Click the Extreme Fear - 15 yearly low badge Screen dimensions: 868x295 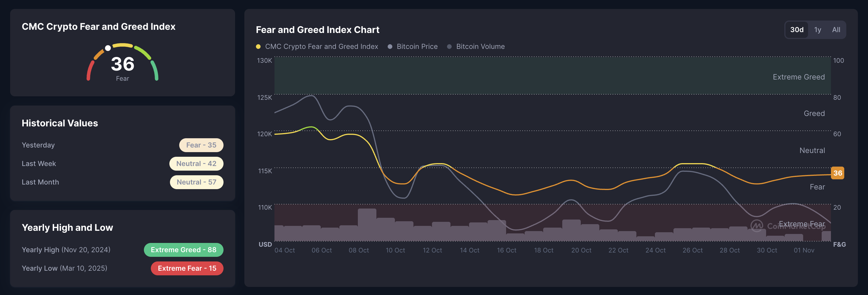(x=187, y=268)
